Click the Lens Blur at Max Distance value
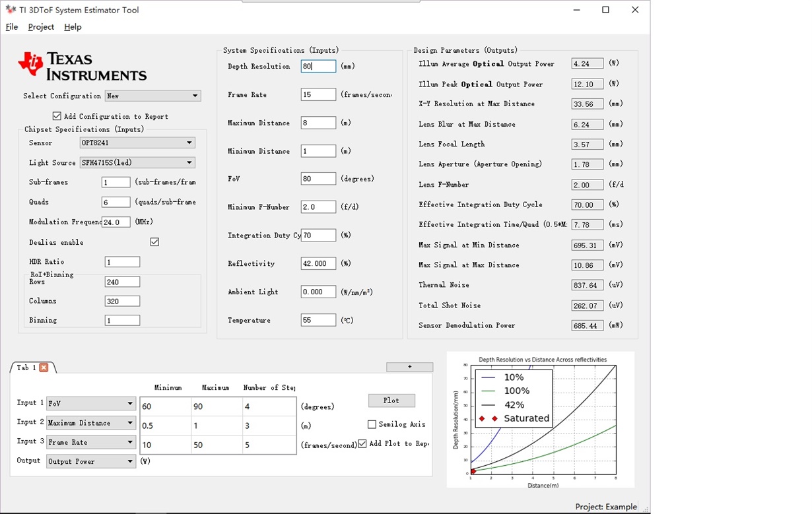Screen dimensions: 812x514 588,125
